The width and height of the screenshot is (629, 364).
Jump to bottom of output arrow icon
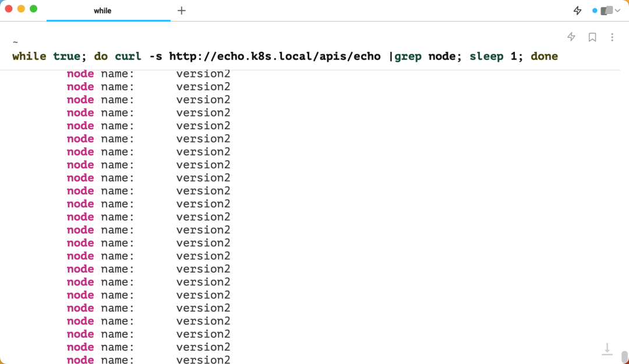[x=607, y=349]
